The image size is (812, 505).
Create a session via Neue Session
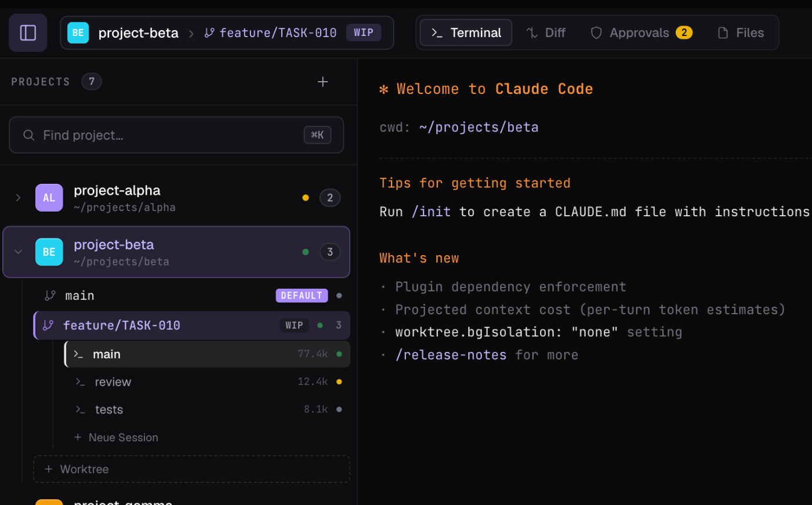(x=116, y=438)
